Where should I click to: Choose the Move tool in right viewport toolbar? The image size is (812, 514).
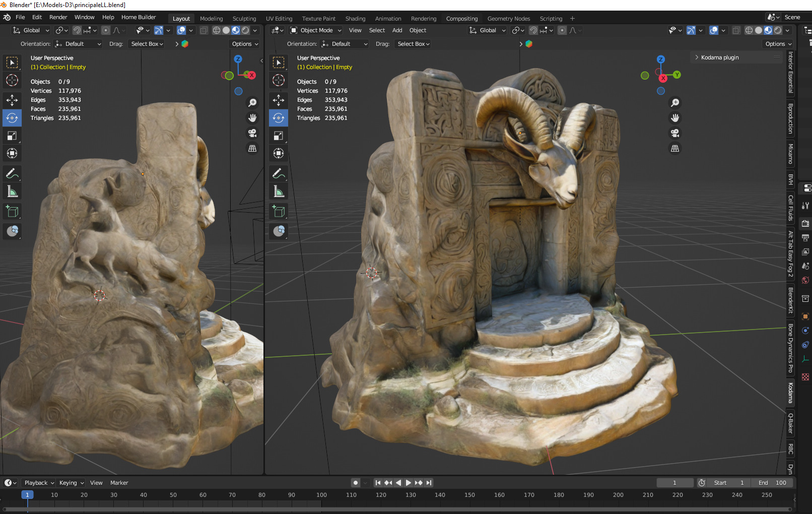279,100
